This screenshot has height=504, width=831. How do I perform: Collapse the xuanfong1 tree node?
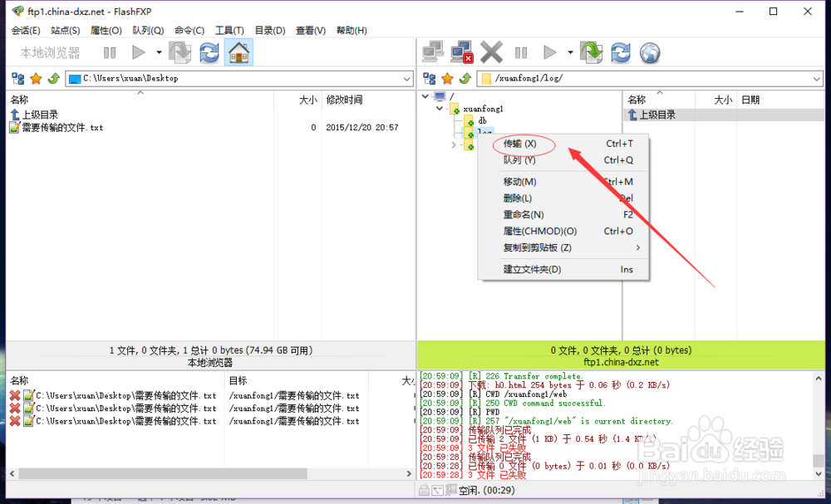440,109
